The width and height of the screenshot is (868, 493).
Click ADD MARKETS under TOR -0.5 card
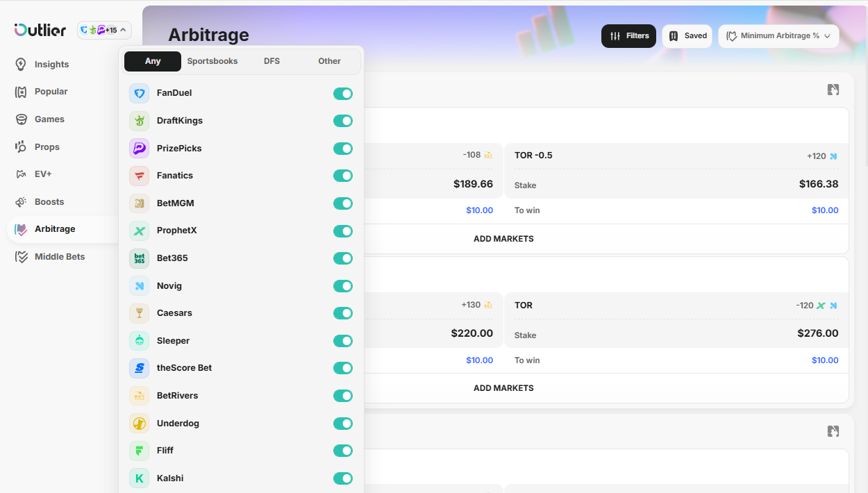[503, 239]
